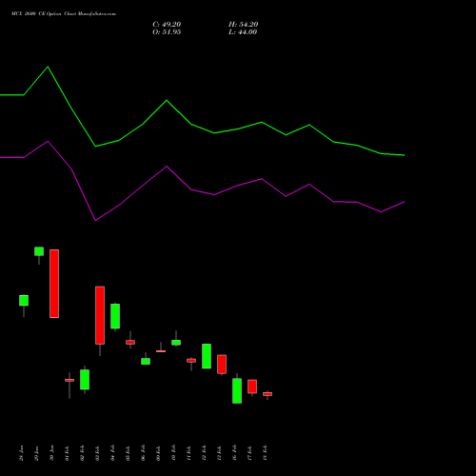This screenshot has width=476, height=476.
Task: Click the '09 Feb' date axis label
Action: coord(158,453)
